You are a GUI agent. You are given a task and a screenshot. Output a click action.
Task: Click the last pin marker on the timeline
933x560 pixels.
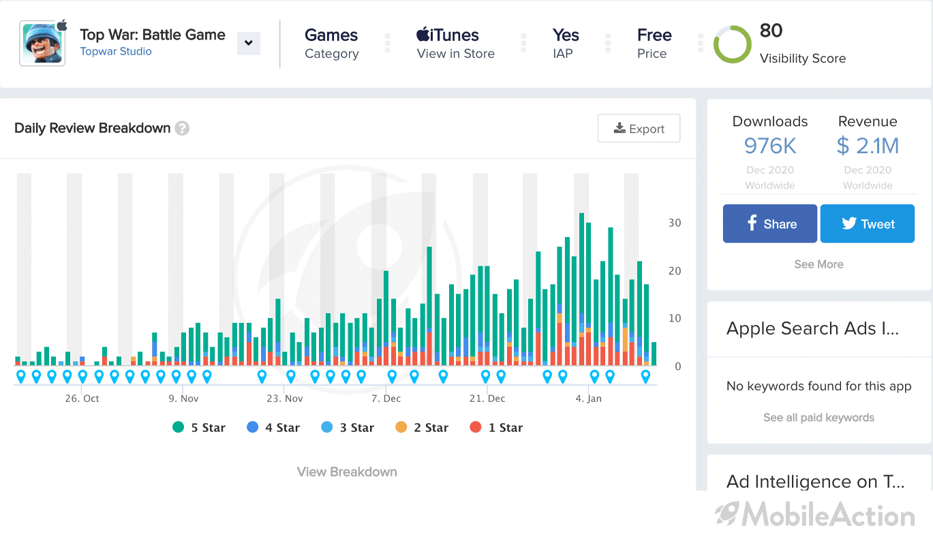click(645, 376)
